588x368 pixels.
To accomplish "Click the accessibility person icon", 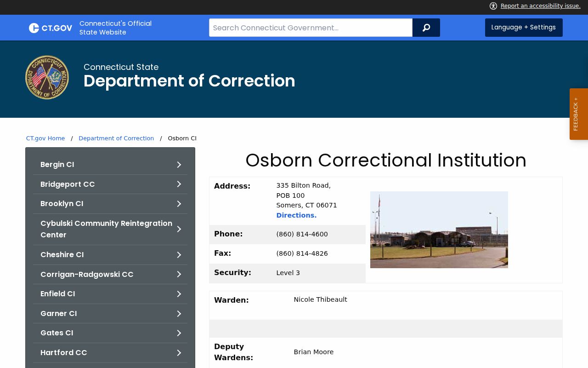I will (493, 6).
